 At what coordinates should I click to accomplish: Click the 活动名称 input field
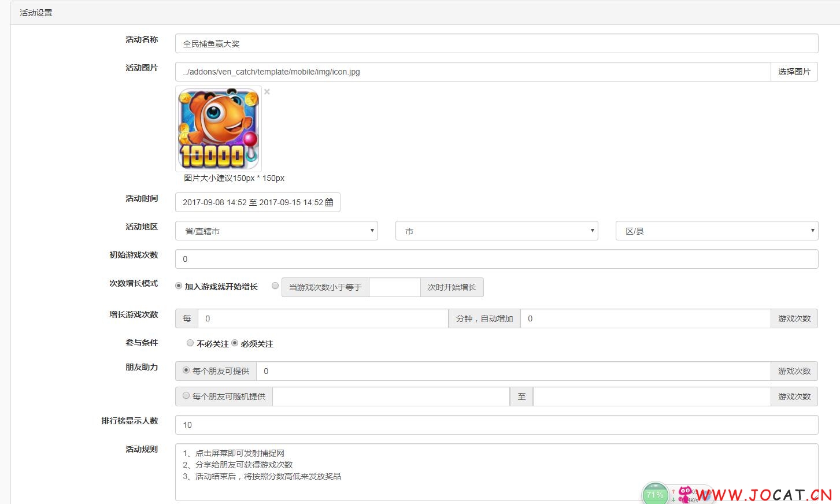pyautogui.click(x=497, y=43)
